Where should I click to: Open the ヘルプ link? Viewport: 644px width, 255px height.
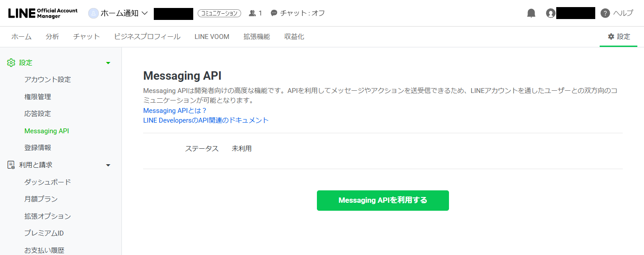pos(623,13)
